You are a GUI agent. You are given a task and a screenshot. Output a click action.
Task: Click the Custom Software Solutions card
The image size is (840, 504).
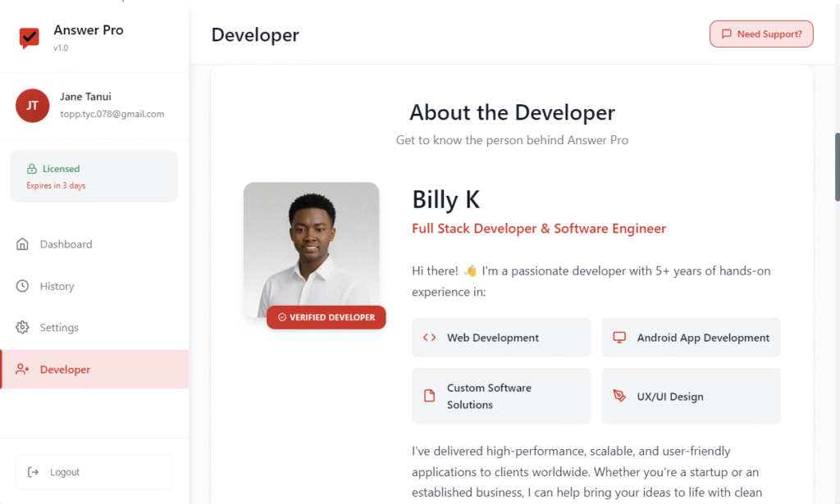(501, 396)
